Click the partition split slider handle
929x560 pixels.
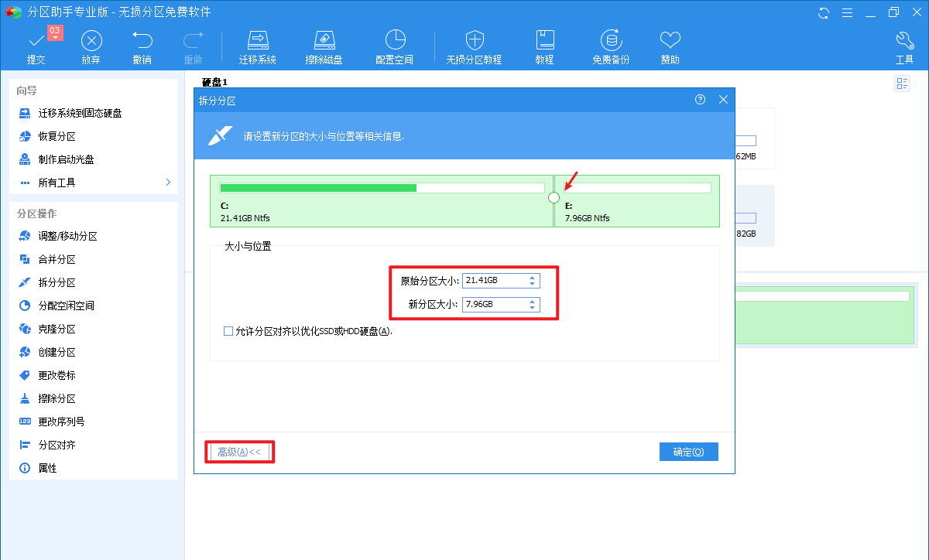554,198
